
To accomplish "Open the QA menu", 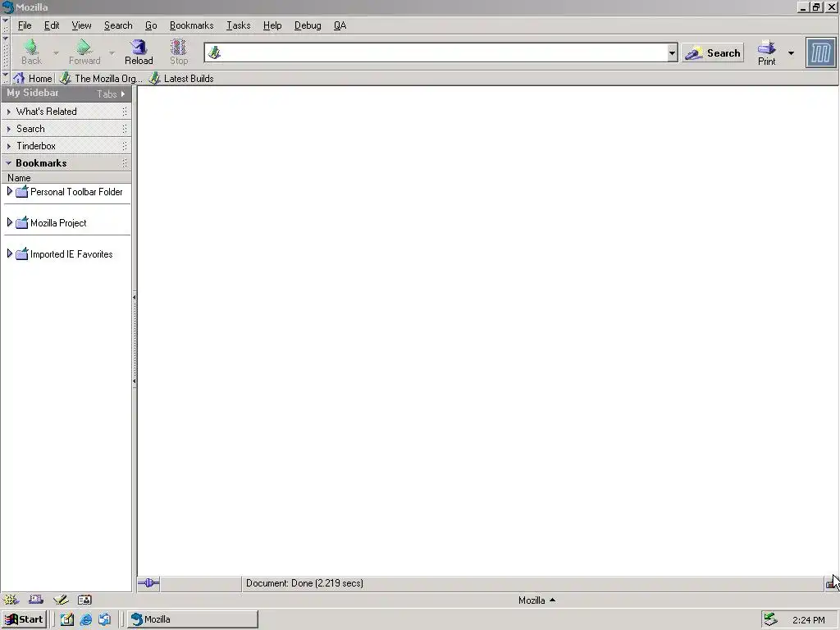I will (340, 25).
